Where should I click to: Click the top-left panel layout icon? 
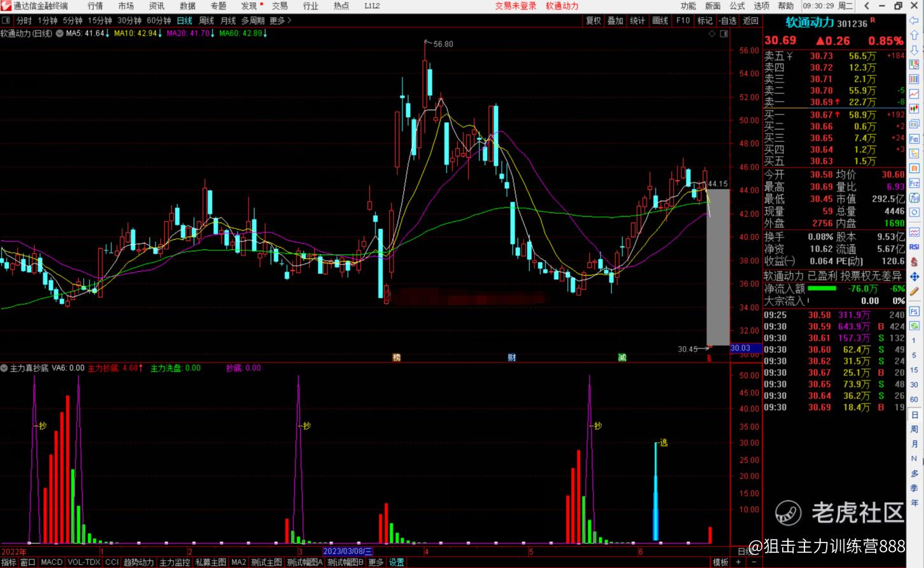coord(6,20)
